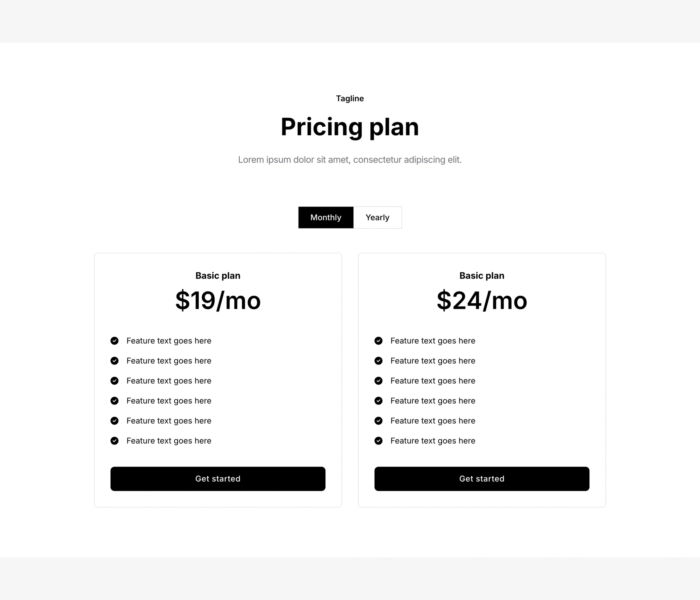Switch to Yearly billing tab

click(377, 218)
